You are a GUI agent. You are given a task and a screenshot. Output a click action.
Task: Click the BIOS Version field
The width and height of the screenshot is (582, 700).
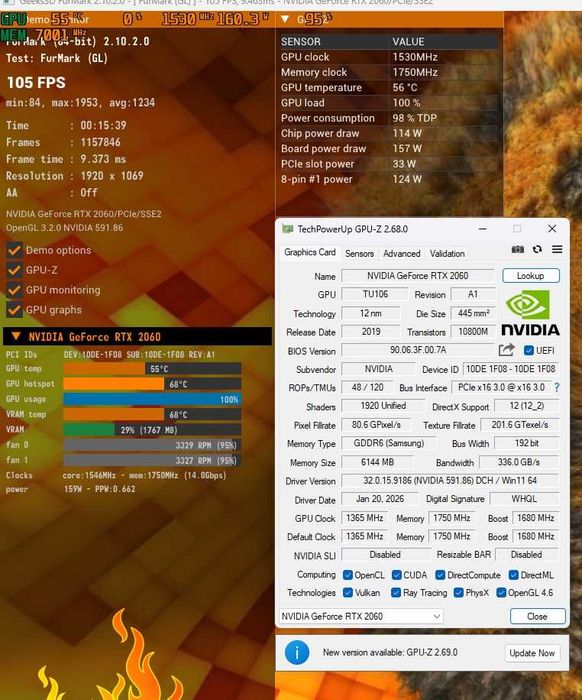point(418,350)
